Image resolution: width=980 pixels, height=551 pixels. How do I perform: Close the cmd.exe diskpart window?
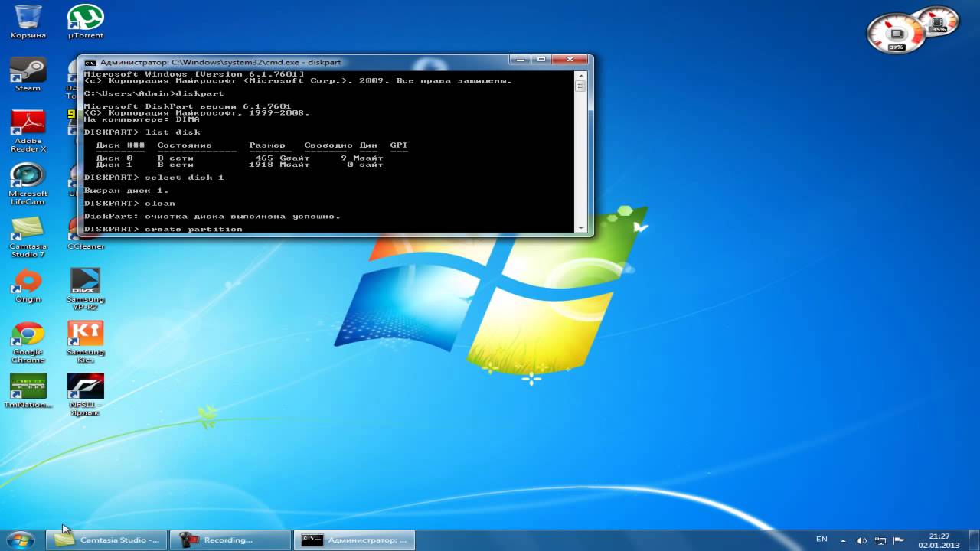point(570,60)
